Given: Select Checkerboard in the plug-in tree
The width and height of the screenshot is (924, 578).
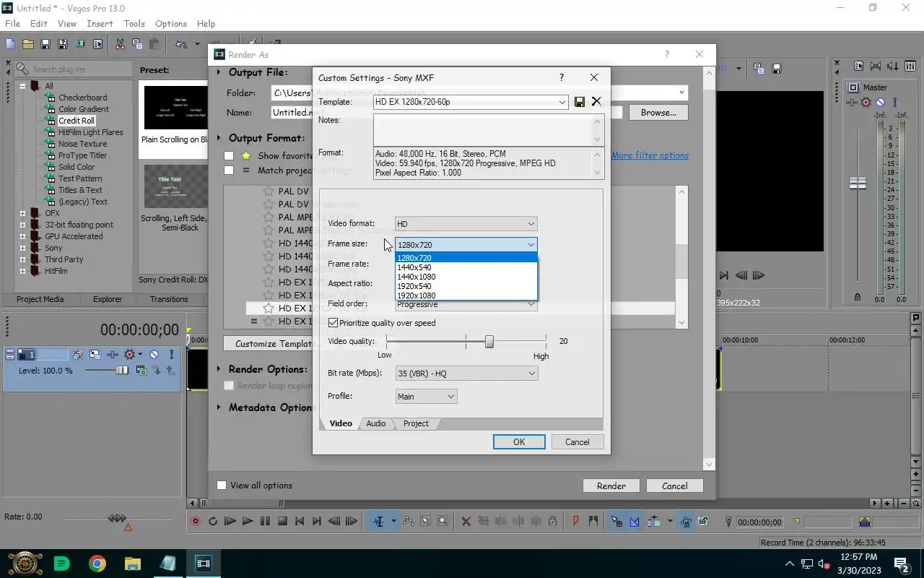Looking at the screenshot, I should point(82,98).
